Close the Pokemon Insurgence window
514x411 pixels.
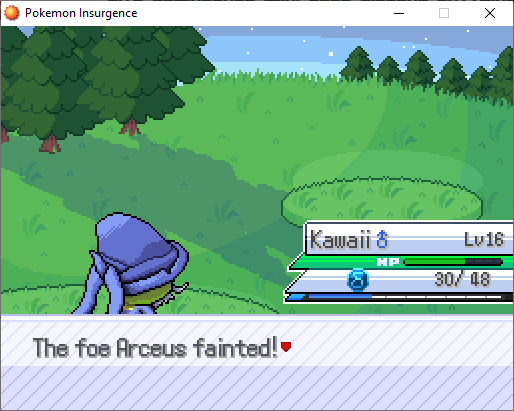[490, 13]
